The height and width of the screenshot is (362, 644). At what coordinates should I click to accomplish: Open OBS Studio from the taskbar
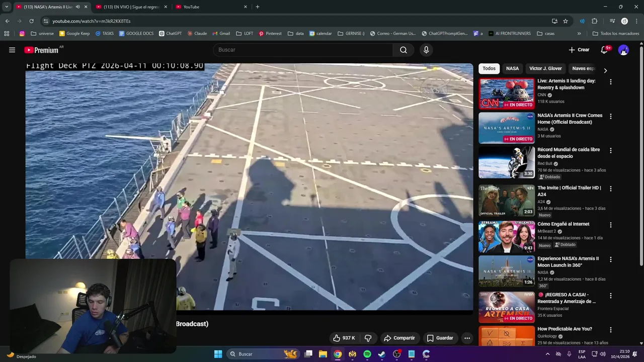click(x=397, y=354)
